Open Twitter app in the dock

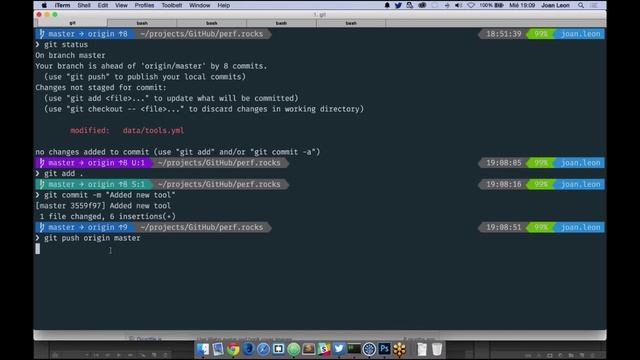(339, 349)
